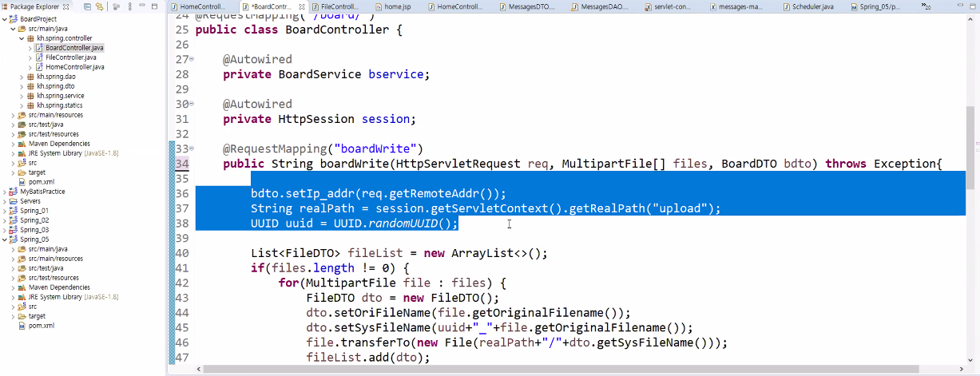Click 'transferTo' method call on line 46

click(375, 342)
